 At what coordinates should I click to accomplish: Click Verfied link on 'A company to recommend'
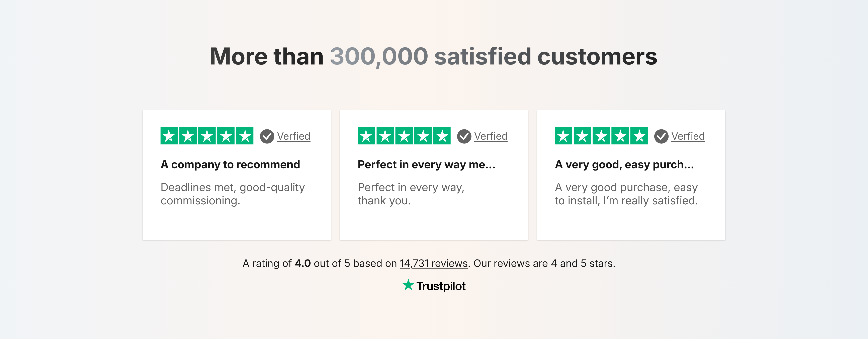pyautogui.click(x=293, y=136)
